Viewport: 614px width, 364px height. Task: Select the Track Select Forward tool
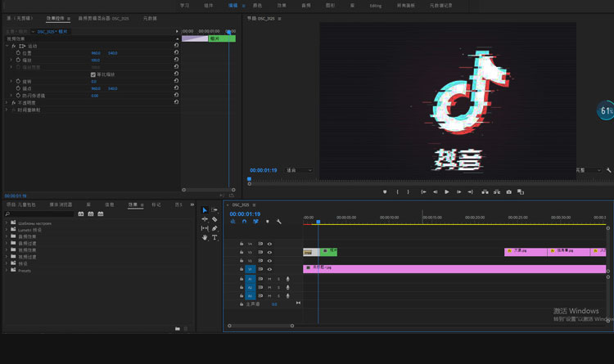pyautogui.click(x=214, y=210)
